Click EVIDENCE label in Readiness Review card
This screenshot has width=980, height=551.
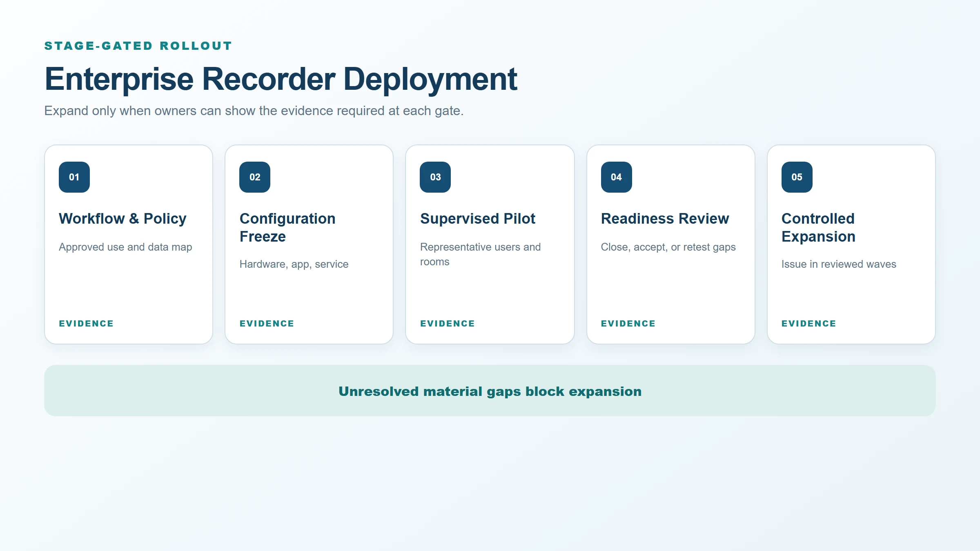(x=628, y=324)
